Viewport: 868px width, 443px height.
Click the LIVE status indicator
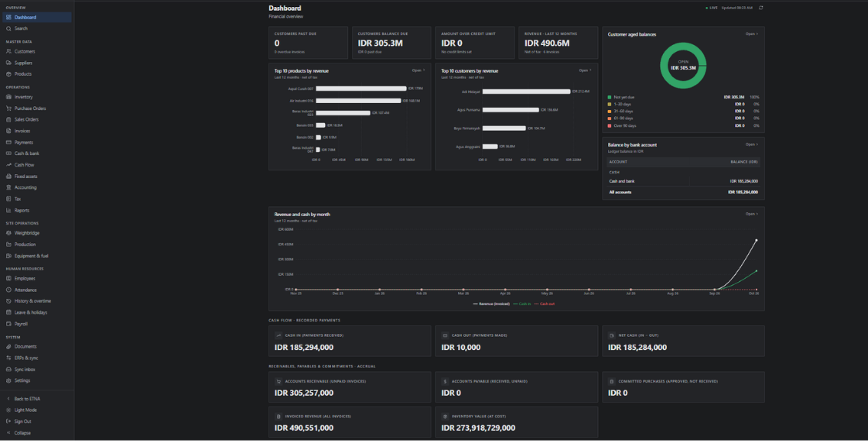[x=711, y=8]
